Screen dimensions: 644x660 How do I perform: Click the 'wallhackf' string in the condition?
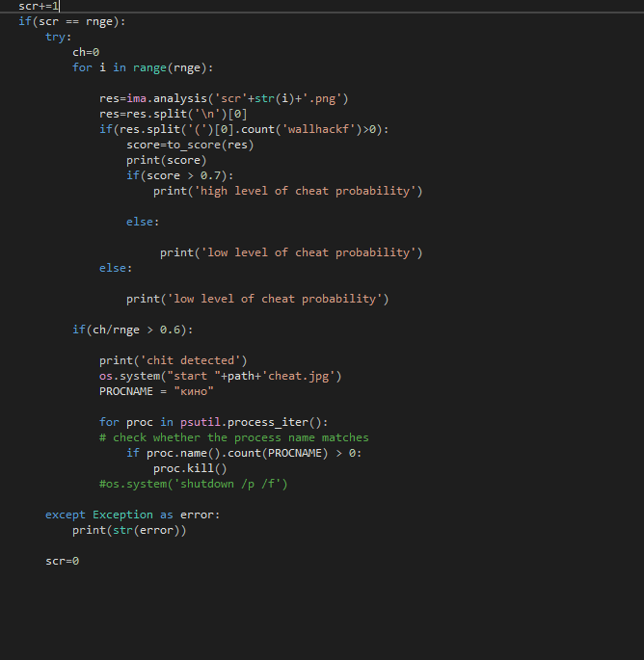311,129
